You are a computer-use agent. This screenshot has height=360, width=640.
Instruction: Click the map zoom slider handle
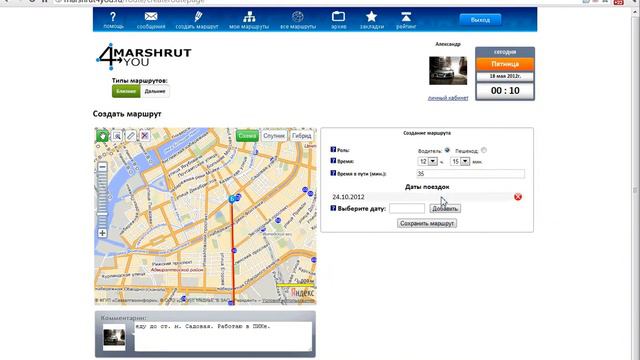pos(102,213)
